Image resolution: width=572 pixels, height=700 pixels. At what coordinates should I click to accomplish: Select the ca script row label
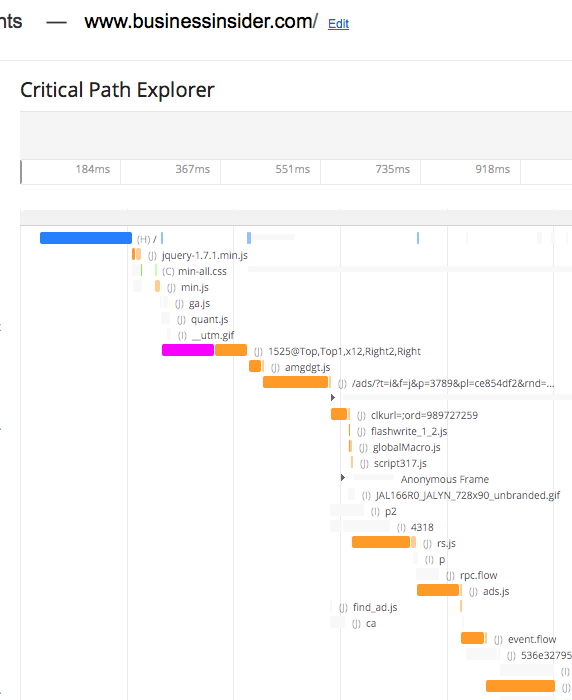coord(371,624)
